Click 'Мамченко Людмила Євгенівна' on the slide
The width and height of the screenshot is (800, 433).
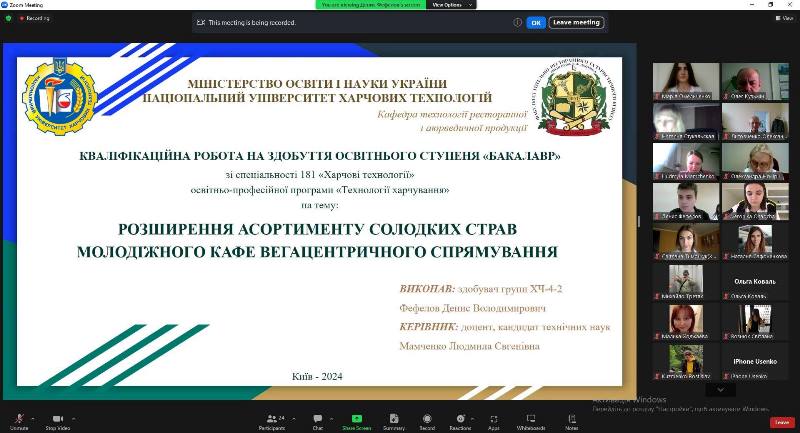click(469, 346)
